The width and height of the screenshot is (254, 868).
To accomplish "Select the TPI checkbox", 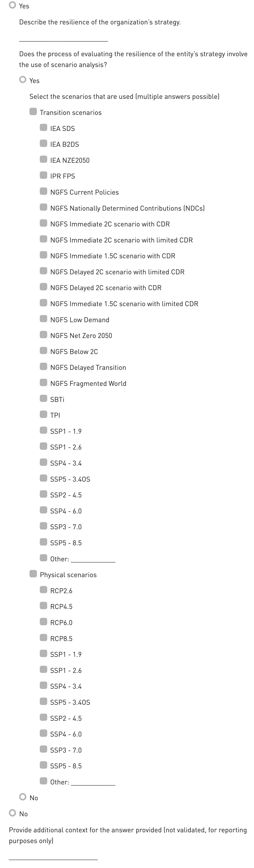I will point(44,414).
